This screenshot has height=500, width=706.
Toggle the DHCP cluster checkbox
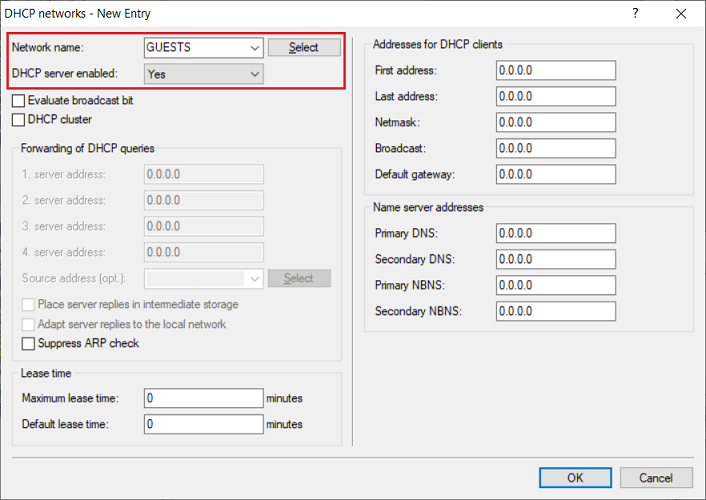18,120
